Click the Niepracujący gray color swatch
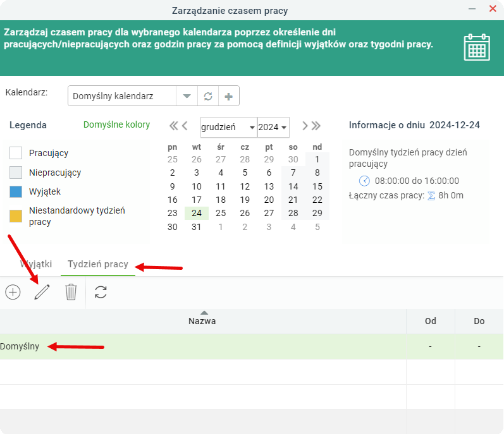 [x=16, y=173]
